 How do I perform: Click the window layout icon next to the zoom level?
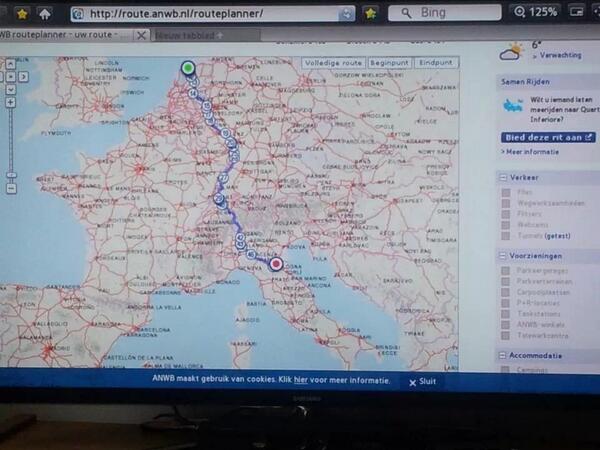pyautogui.click(x=576, y=12)
